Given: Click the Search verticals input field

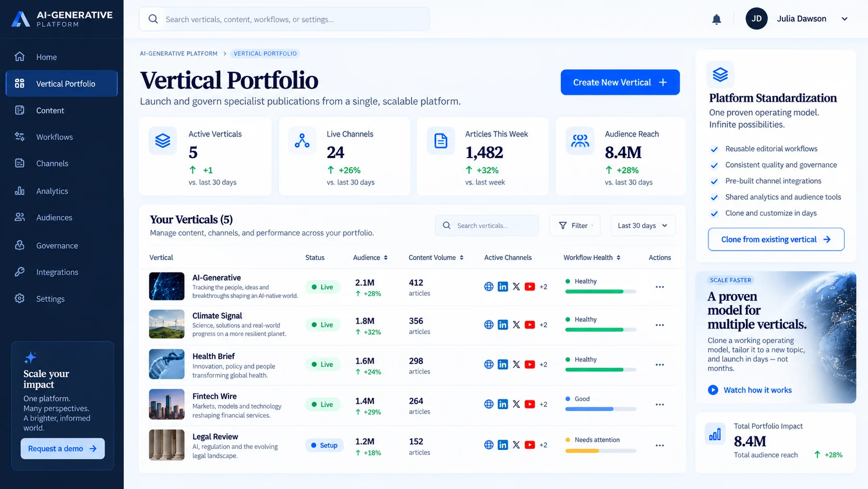Looking at the screenshot, I should 487,226.
